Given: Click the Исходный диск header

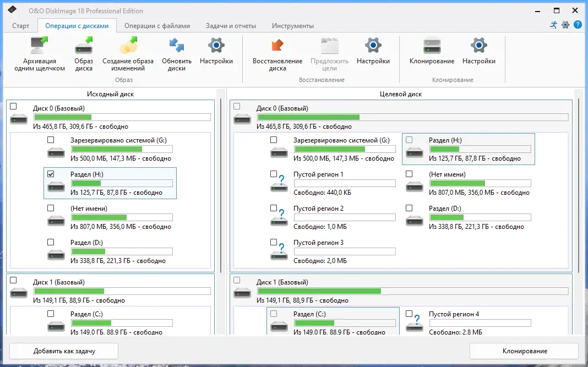Looking at the screenshot, I should (110, 94).
